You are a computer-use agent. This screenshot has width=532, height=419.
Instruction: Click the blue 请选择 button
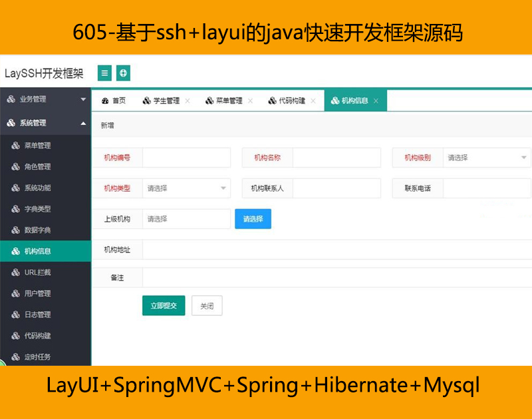(253, 219)
